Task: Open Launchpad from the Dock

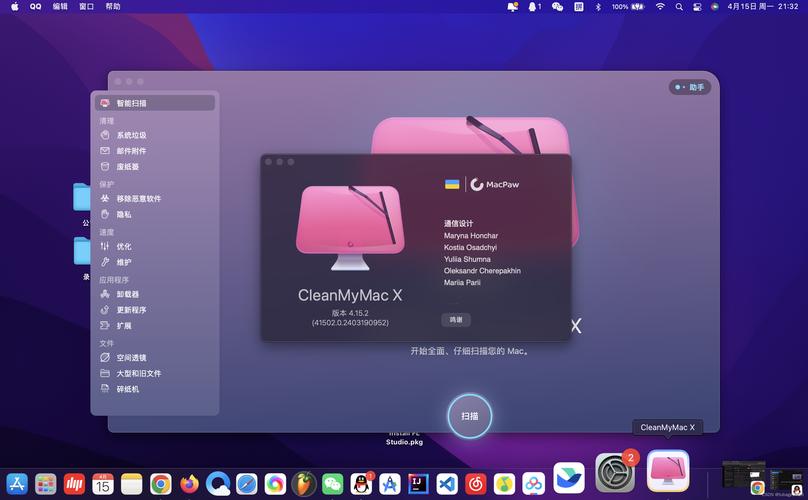Action: (x=46, y=484)
